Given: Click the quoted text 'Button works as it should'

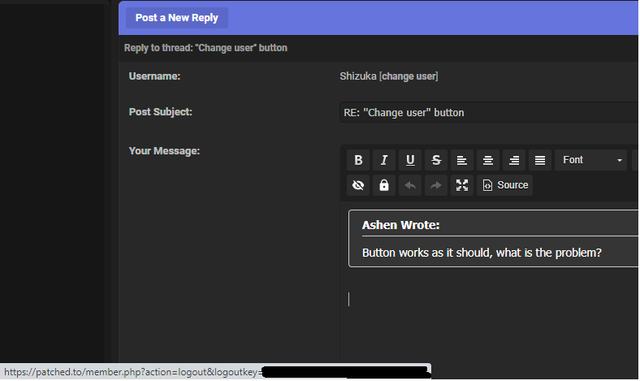Looking at the screenshot, I should pyautogui.click(x=427, y=253).
